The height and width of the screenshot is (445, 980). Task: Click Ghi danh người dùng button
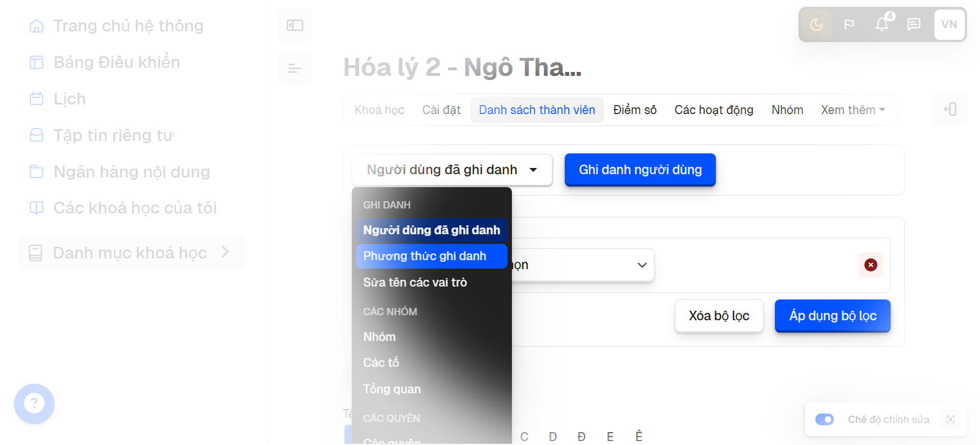point(640,170)
